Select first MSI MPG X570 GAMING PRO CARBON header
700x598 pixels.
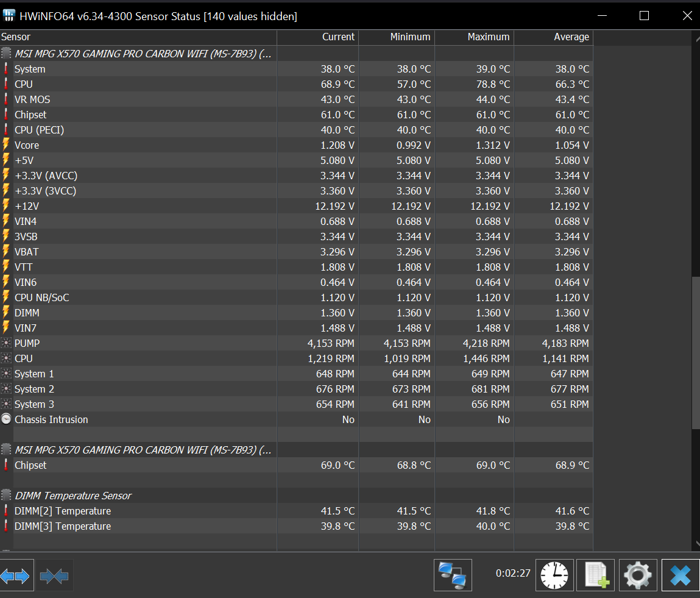pos(143,54)
